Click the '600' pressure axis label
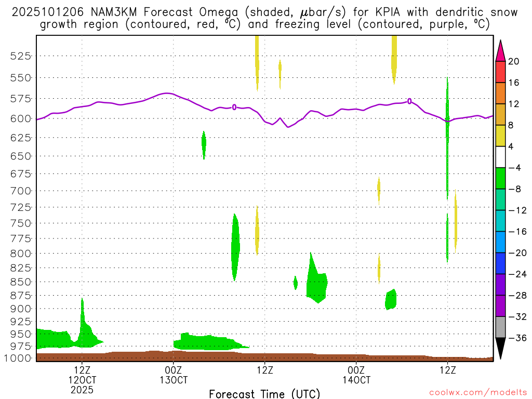This screenshot has width=532, height=399. (21, 118)
